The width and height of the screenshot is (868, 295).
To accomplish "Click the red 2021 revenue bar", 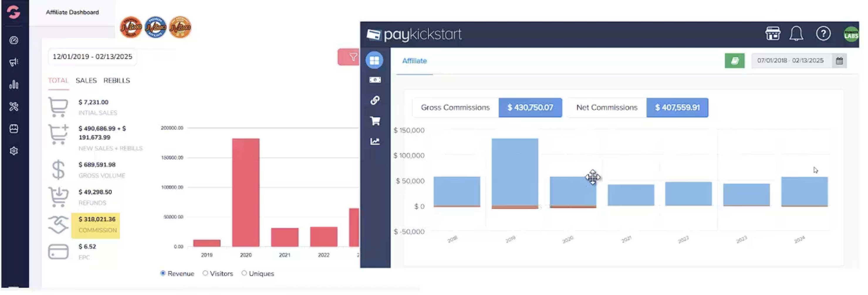I will (x=285, y=238).
